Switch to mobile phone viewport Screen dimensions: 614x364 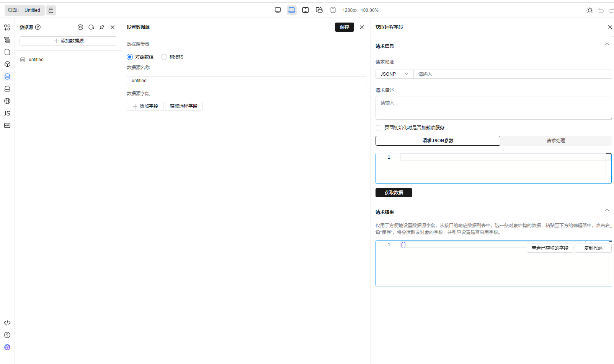pos(333,10)
